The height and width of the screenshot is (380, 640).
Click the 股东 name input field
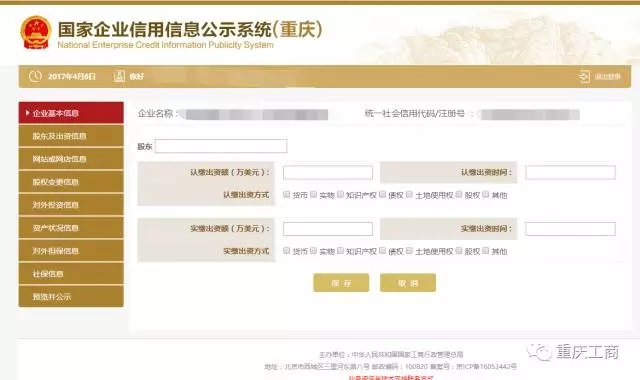[221, 146]
